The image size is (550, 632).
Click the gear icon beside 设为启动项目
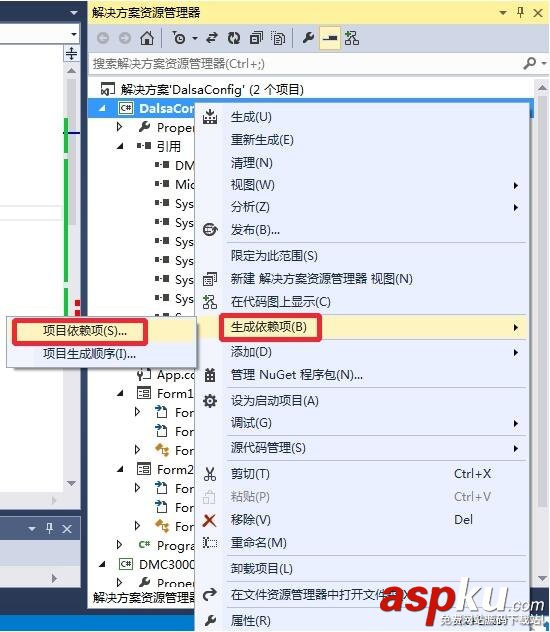pyautogui.click(x=210, y=401)
